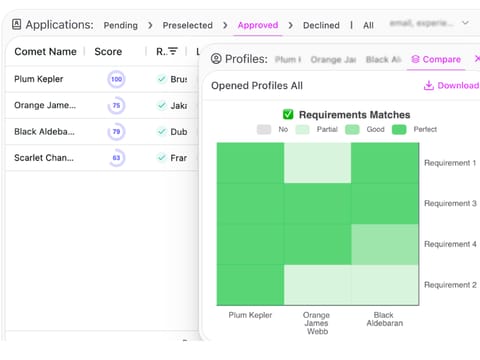Select the Approved tab
Image resolution: width=480 pixels, height=360 pixels.
click(x=258, y=25)
